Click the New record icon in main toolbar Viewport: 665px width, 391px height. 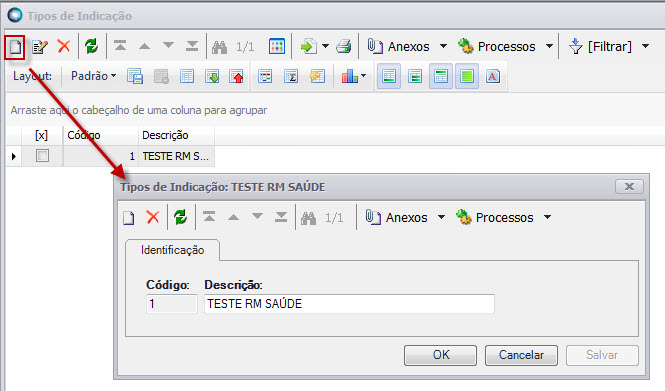15,47
